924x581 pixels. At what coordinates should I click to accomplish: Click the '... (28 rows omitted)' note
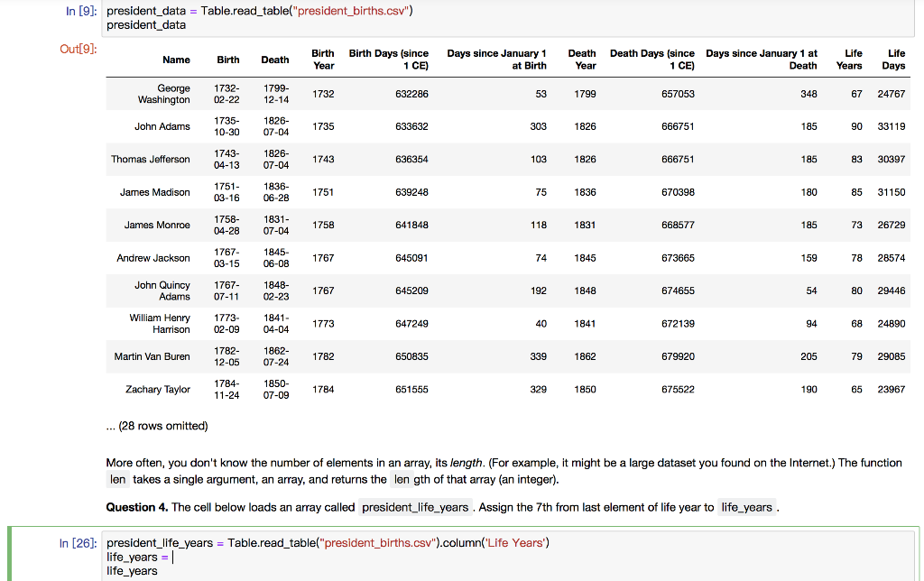tap(157, 426)
